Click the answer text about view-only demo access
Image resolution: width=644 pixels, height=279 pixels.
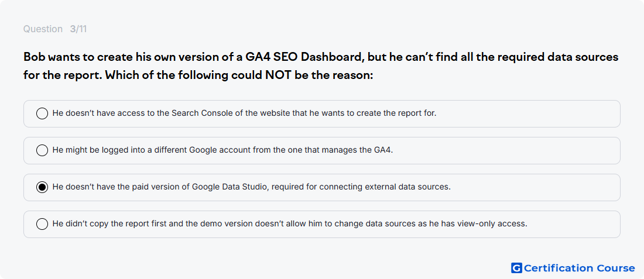[290, 224]
